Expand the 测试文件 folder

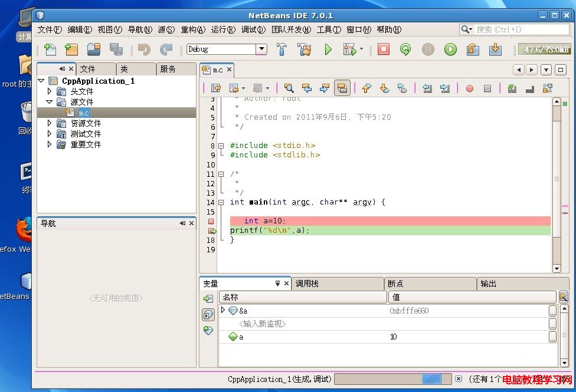tap(49, 134)
